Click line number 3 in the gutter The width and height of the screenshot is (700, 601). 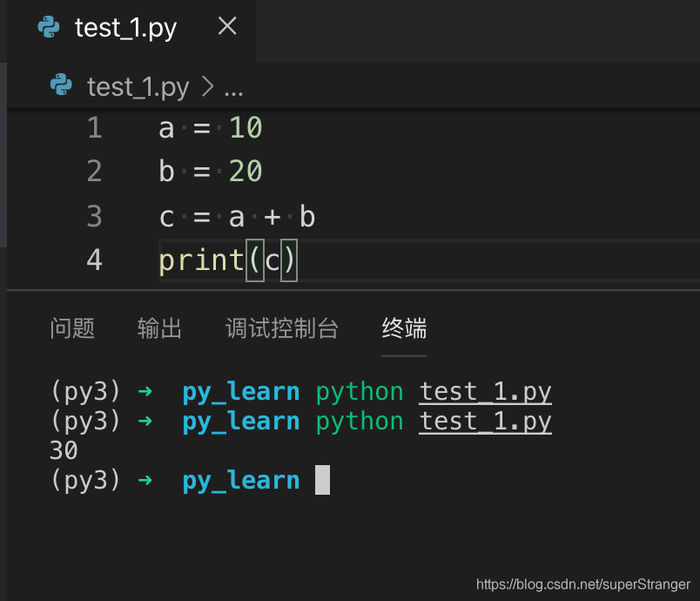(95, 217)
